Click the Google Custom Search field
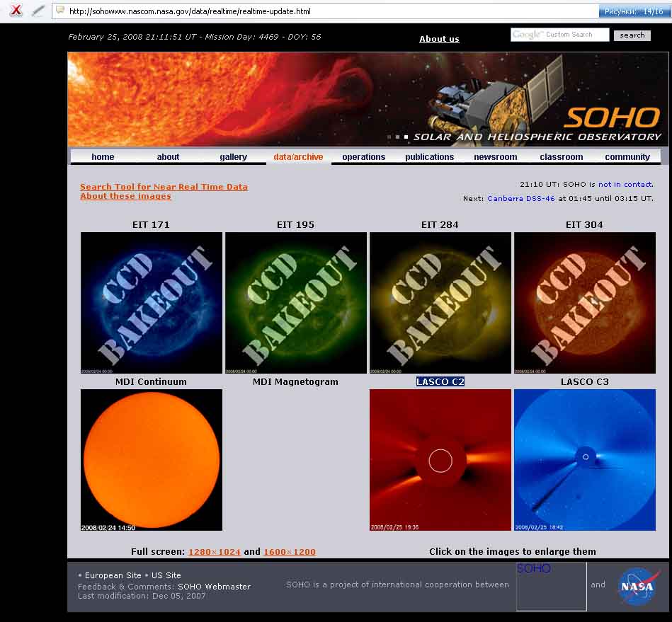 (559, 35)
